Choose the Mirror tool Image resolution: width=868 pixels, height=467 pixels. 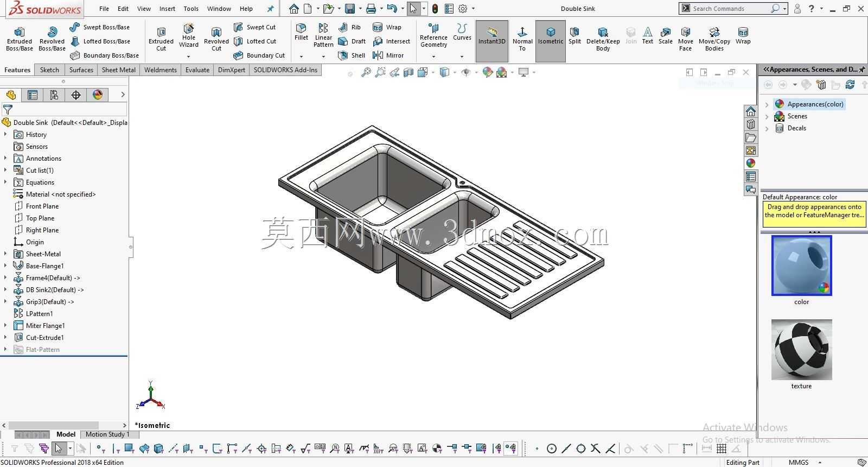pyautogui.click(x=388, y=55)
